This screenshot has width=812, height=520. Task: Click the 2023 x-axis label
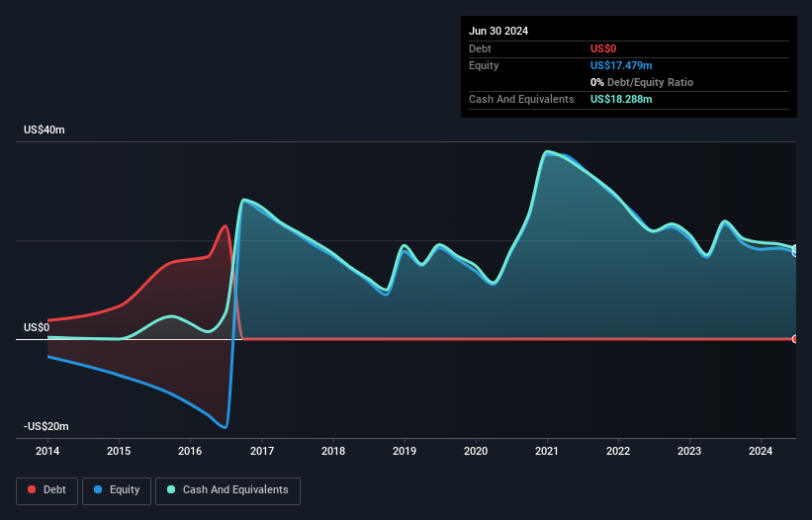[689, 451]
